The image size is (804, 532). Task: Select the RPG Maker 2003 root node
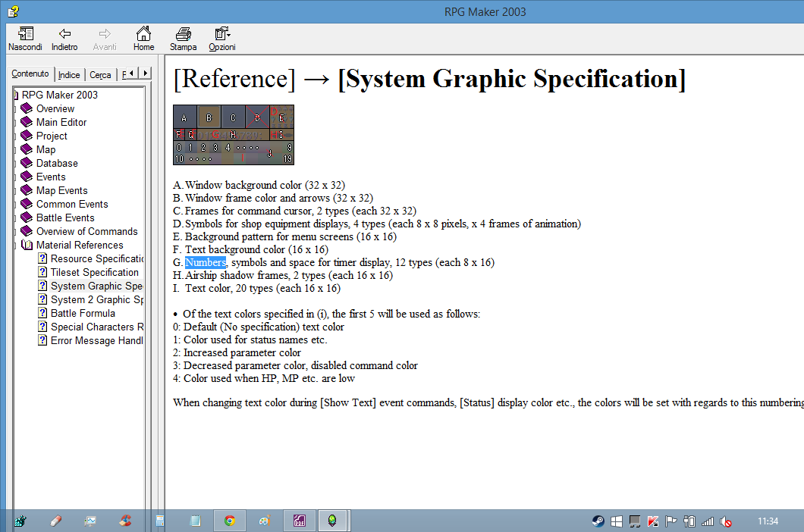tap(59, 95)
